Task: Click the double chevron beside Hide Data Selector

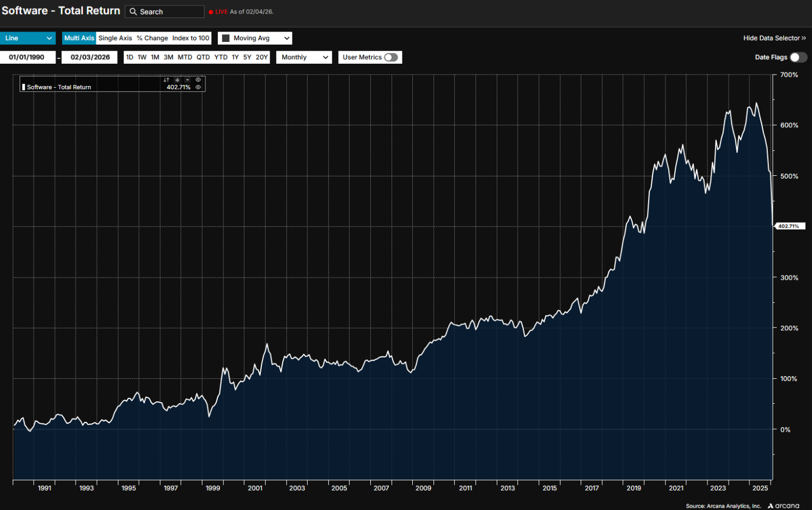Action: [x=803, y=38]
